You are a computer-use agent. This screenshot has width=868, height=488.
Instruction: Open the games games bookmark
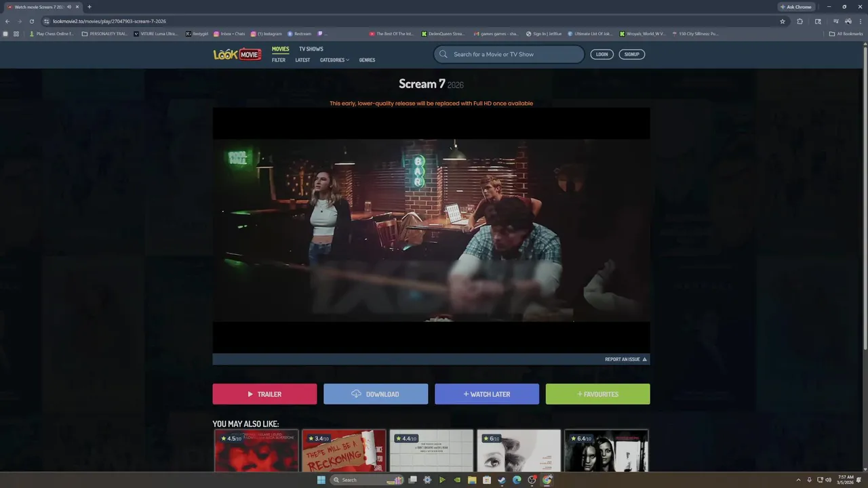click(x=496, y=33)
